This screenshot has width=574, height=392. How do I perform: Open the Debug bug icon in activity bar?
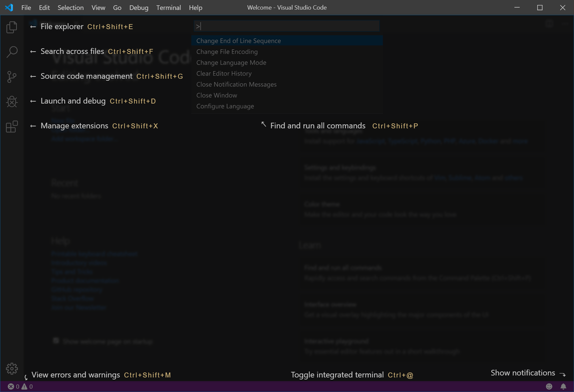[12, 101]
